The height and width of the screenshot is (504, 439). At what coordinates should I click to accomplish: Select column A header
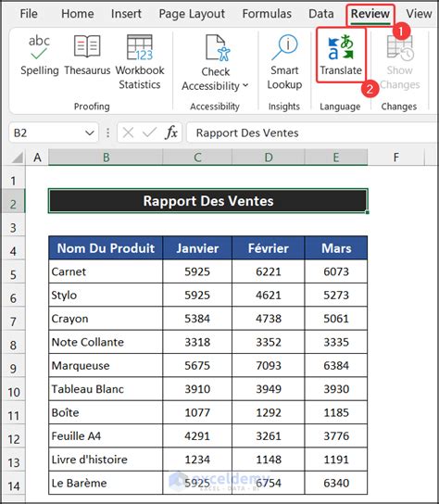point(37,157)
